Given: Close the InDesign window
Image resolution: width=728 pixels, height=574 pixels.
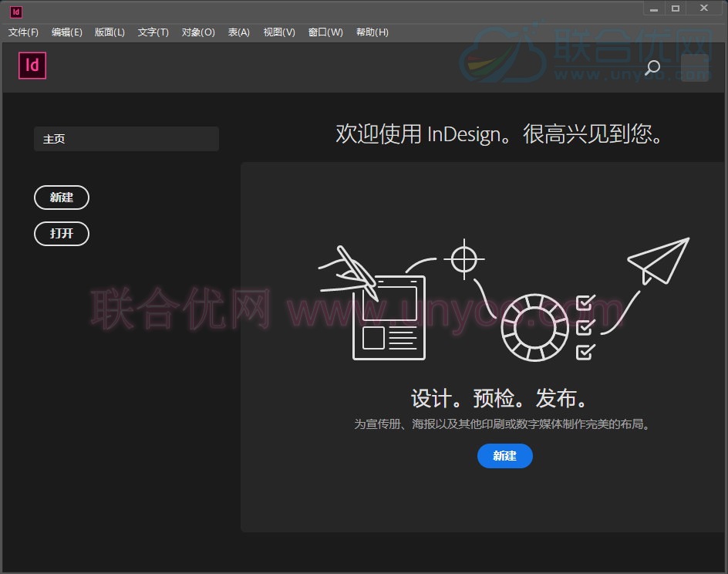Looking at the screenshot, I should click(x=704, y=8).
